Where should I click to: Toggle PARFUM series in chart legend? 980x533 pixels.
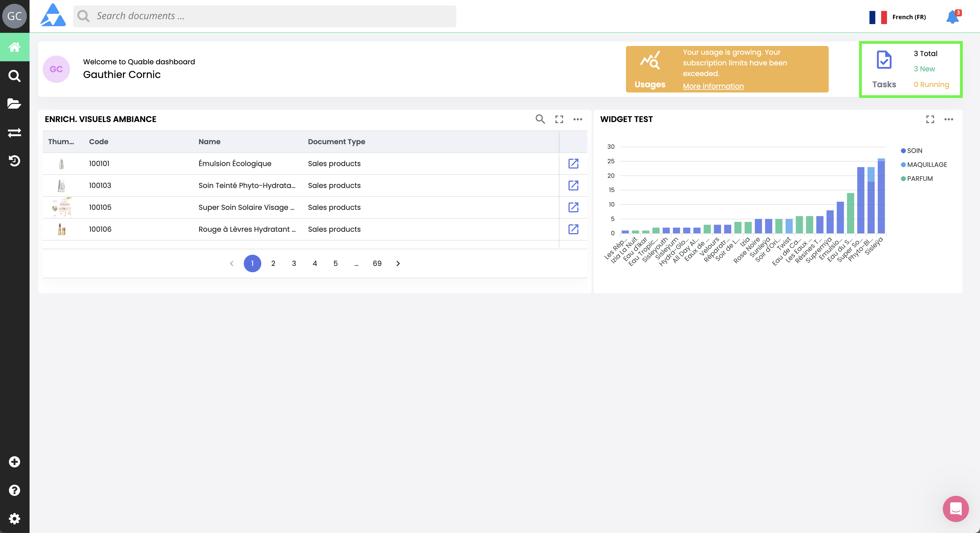click(919, 178)
